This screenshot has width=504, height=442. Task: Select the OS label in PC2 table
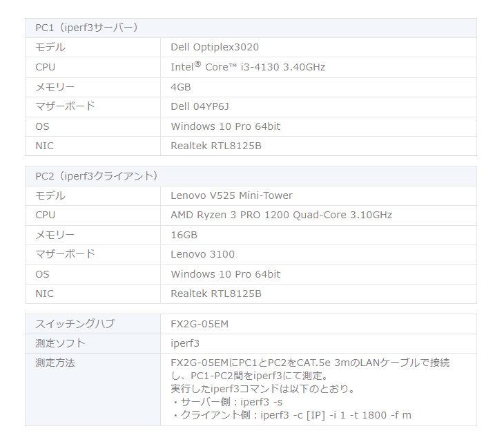pyautogui.click(x=42, y=274)
